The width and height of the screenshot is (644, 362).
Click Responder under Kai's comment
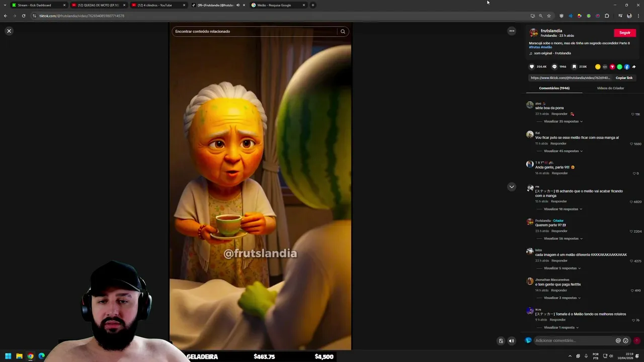558,144
